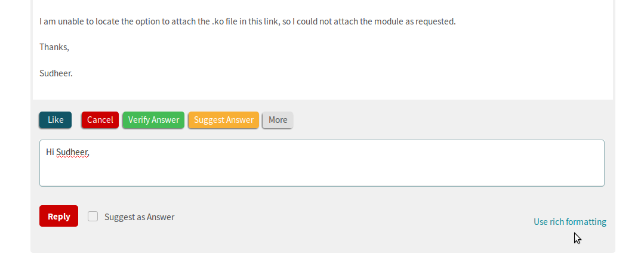Image resolution: width=644 pixels, height=275 pixels.
Task: Click the Suggest as Answer label text
Action: 140,217
